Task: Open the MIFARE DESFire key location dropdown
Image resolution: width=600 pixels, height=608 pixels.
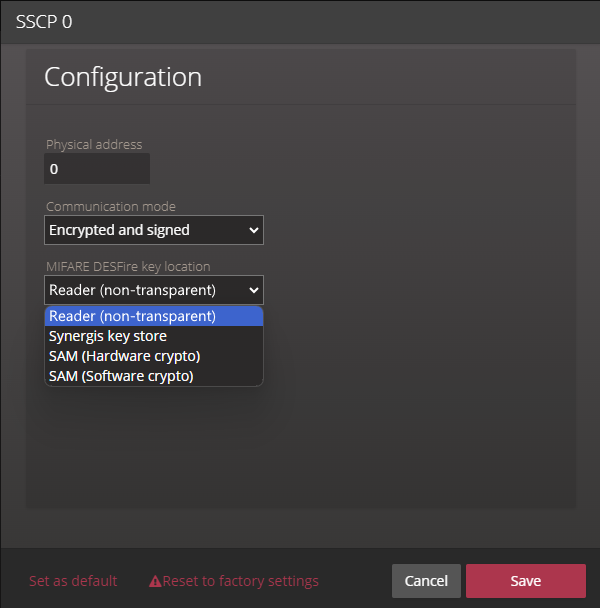Action: [x=154, y=290]
